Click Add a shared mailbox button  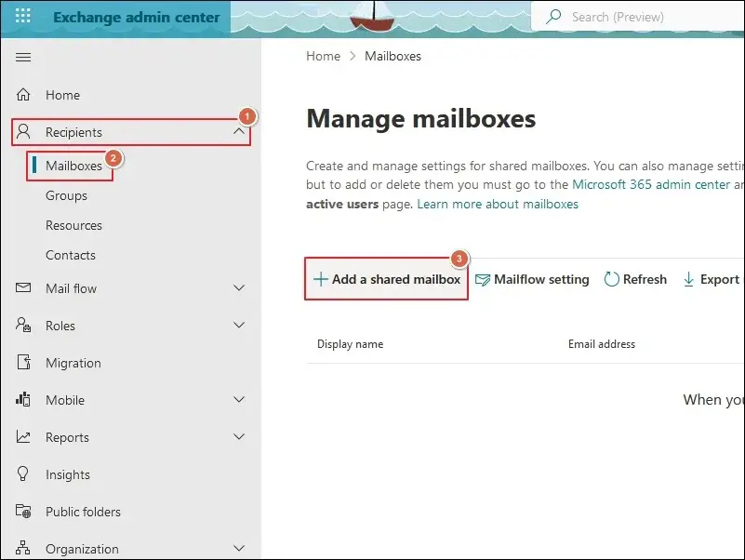point(386,279)
